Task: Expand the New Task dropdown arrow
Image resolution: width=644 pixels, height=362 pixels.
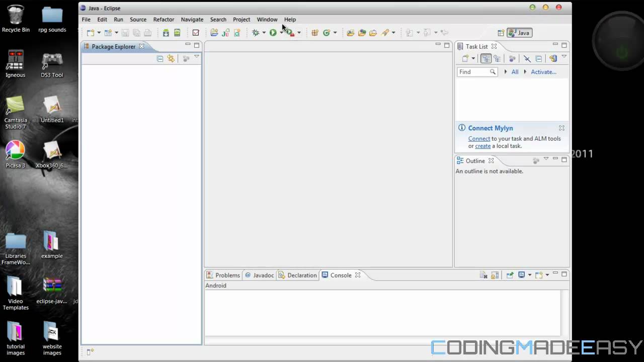Action: point(473,59)
